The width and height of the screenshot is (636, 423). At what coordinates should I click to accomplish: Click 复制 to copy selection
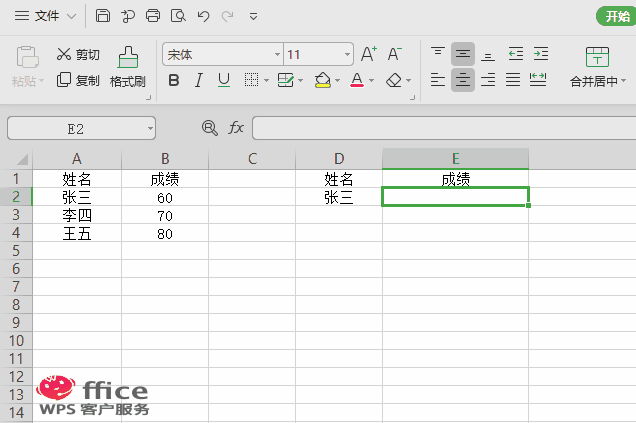[x=78, y=80]
